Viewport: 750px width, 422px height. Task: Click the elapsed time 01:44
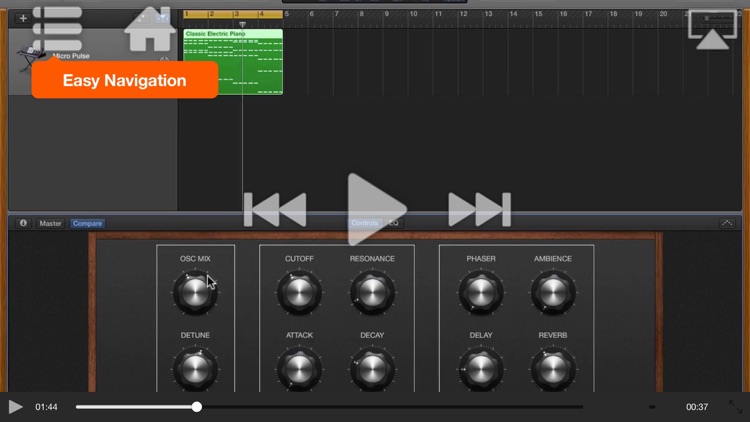point(46,407)
